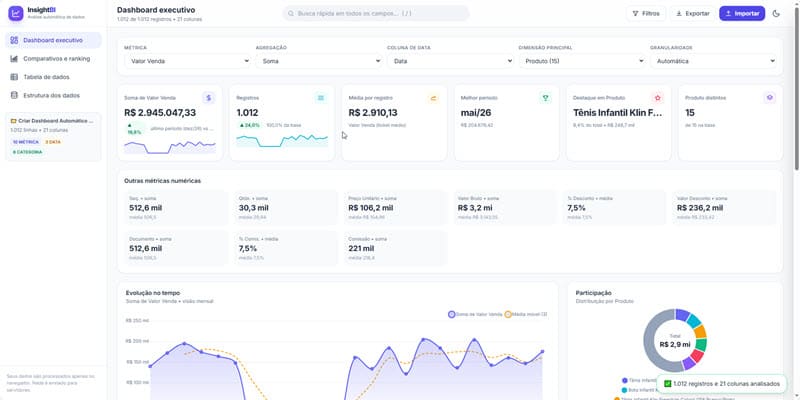The height and width of the screenshot is (400, 800).
Task: Click the 10 MÉTRICA tag
Action: click(x=26, y=142)
